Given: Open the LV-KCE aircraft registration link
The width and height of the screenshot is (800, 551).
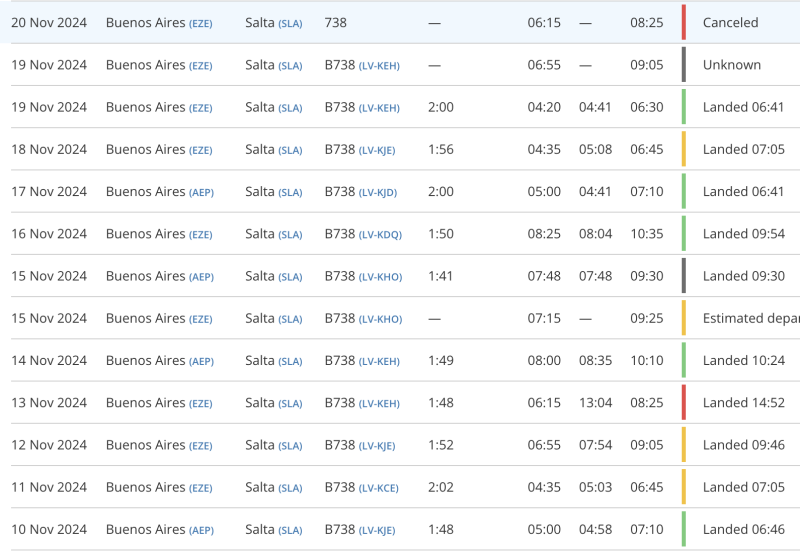Looking at the screenshot, I should tap(378, 488).
